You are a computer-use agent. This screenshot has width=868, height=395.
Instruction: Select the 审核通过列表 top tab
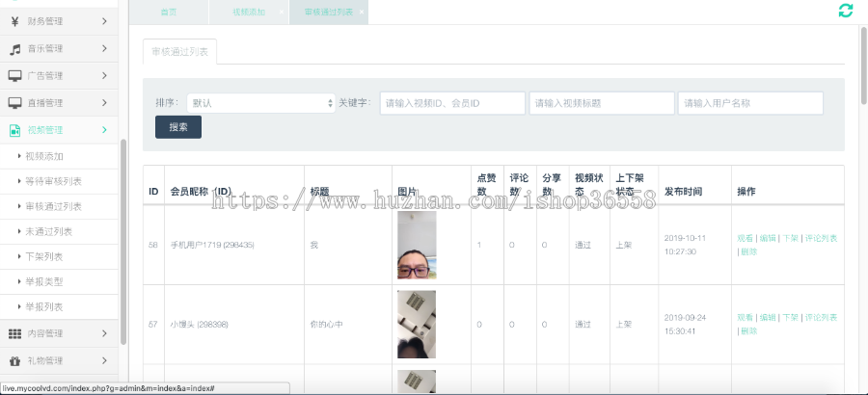click(329, 13)
